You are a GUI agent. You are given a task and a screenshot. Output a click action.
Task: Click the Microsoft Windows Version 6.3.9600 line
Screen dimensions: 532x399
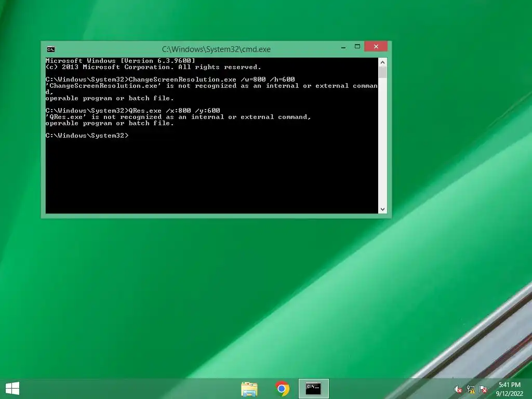coord(121,61)
